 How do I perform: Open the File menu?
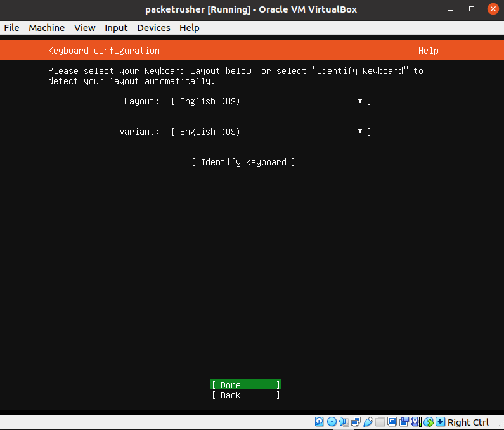[11, 28]
